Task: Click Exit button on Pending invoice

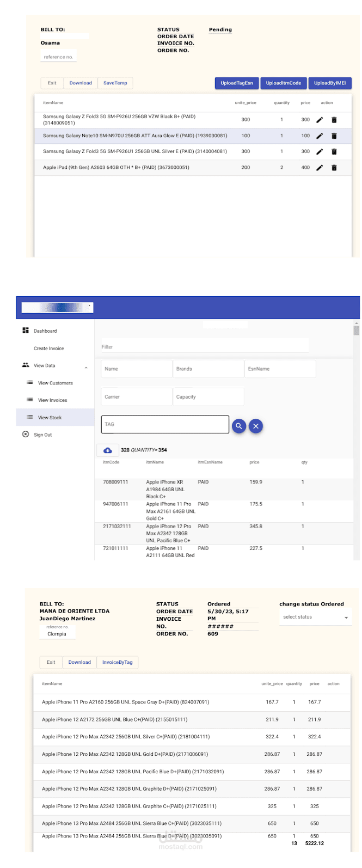Action: (x=52, y=83)
